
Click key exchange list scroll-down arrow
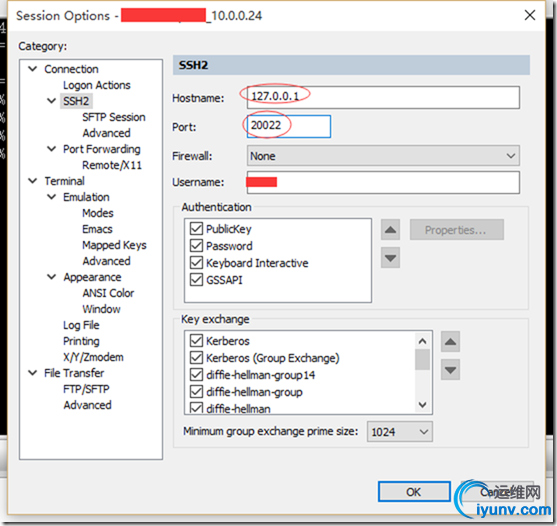tap(422, 405)
